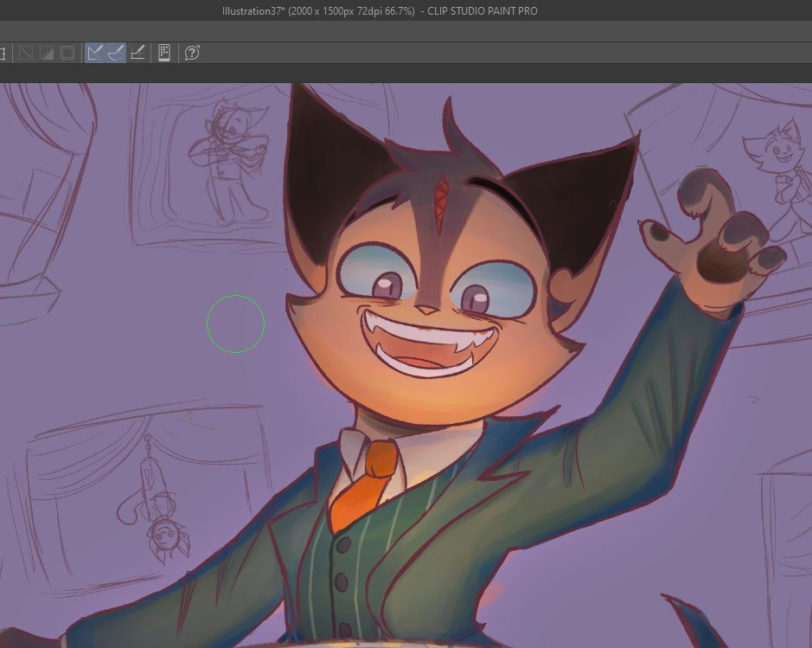Screen dimensions: 812x648
Task: Open Clip Studio support question icon
Action: click(x=192, y=53)
